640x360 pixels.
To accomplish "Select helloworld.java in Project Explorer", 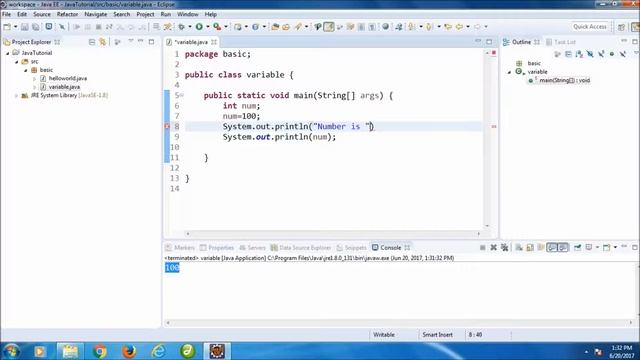I will click(63, 78).
